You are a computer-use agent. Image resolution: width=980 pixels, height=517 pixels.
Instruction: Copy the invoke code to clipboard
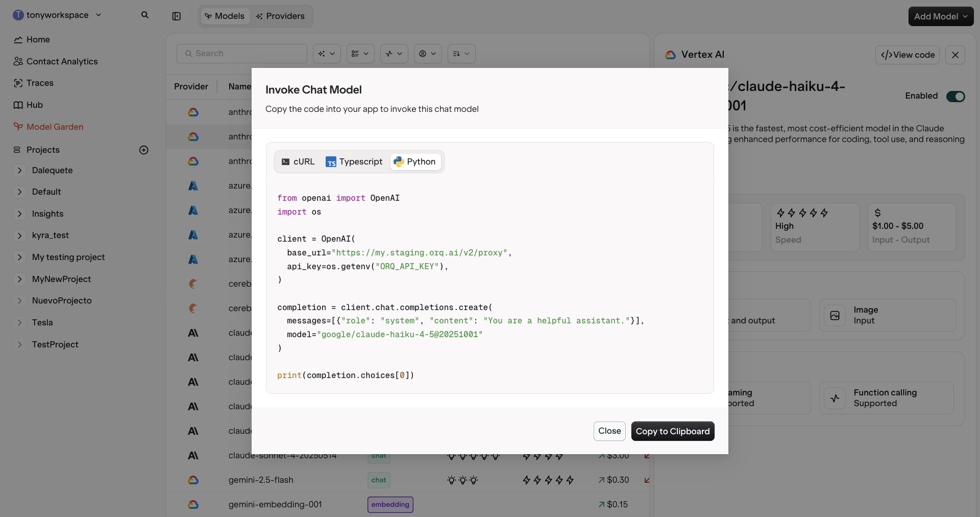673,431
